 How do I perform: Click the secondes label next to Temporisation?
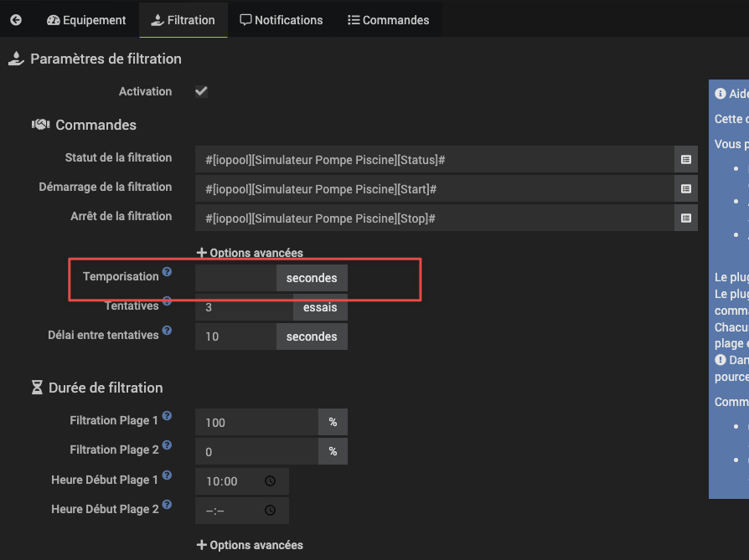[x=312, y=278]
